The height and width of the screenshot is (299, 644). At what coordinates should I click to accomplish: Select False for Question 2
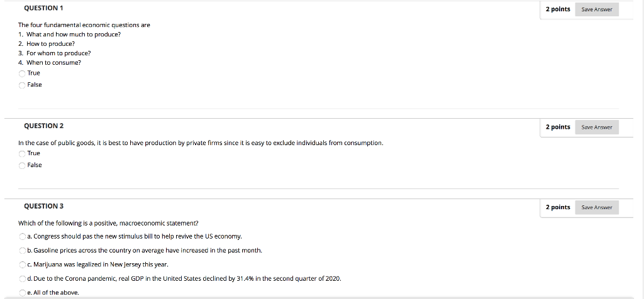22,165
